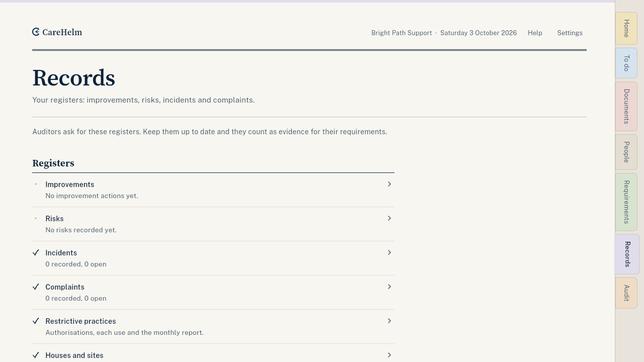Open the Improvements register
This screenshot has width=644, height=362.
[x=213, y=190]
